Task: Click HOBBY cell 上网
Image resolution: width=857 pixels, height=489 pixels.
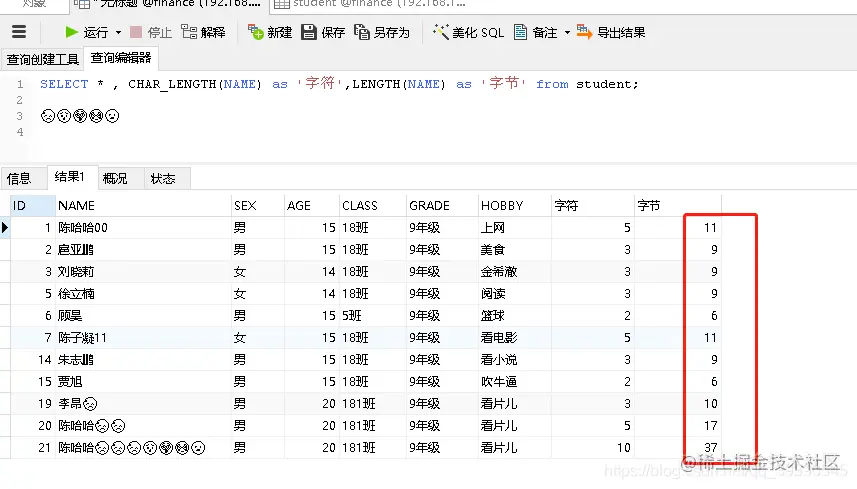Action: click(515, 227)
